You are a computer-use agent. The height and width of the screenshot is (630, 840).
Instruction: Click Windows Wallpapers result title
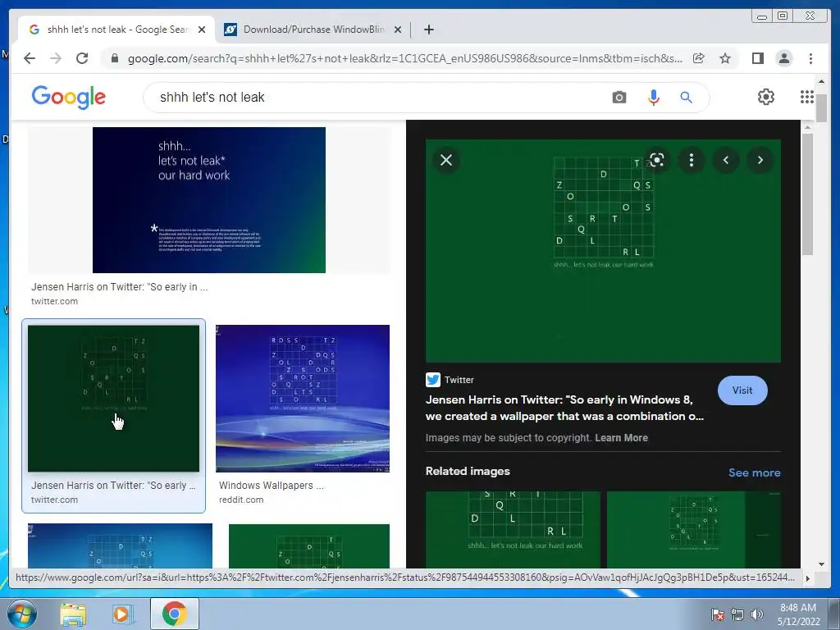271,486
